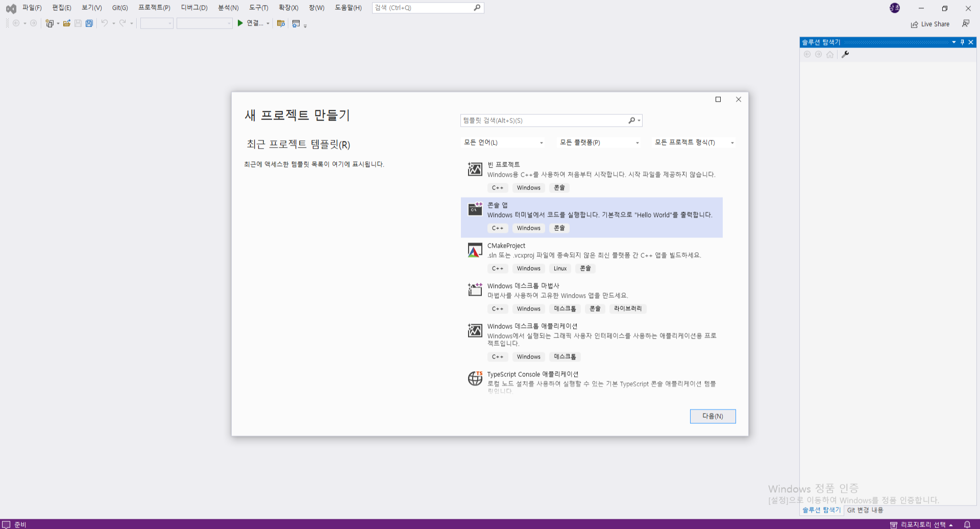Open the 연결 dropdown arrow
The image size is (980, 529).
(268, 23)
